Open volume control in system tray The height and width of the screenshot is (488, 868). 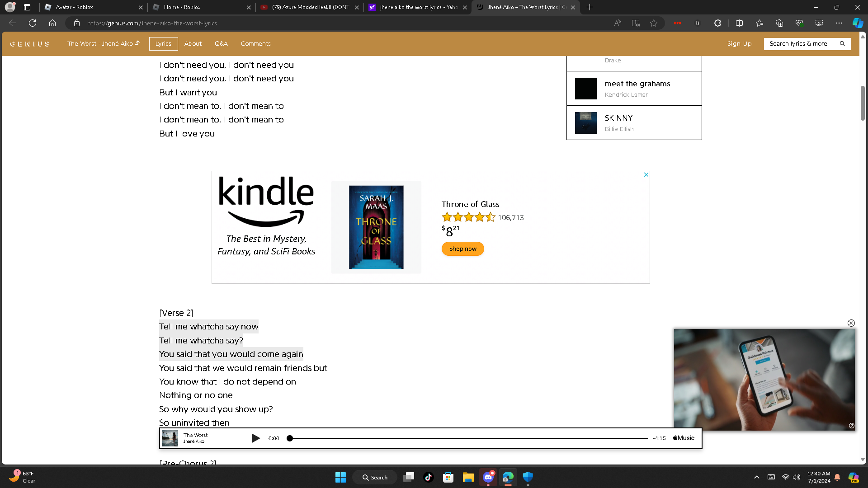tap(797, 477)
